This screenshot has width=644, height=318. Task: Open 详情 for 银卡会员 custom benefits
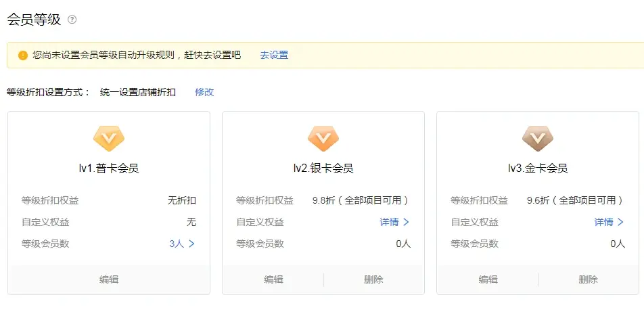(394, 223)
